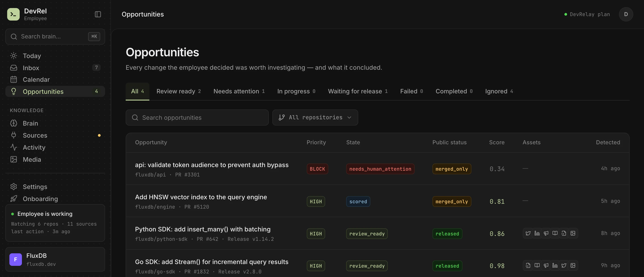
Task: Open LinkedIn asset in the Go SDK row
Action: 555,266
